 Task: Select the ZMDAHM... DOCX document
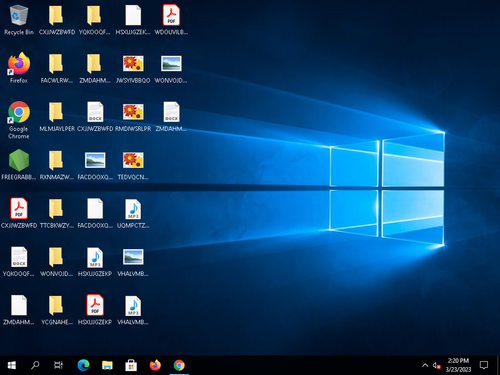(x=171, y=116)
